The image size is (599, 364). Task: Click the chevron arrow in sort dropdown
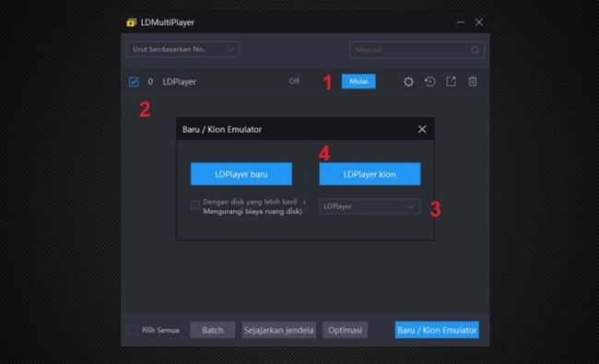pyautogui.click(x=230, y=50)
